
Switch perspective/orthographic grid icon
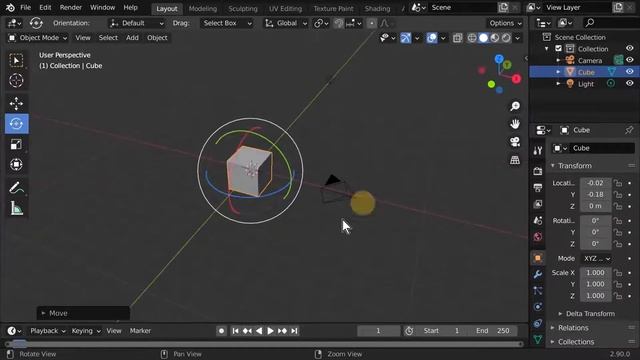coord(515,160)
